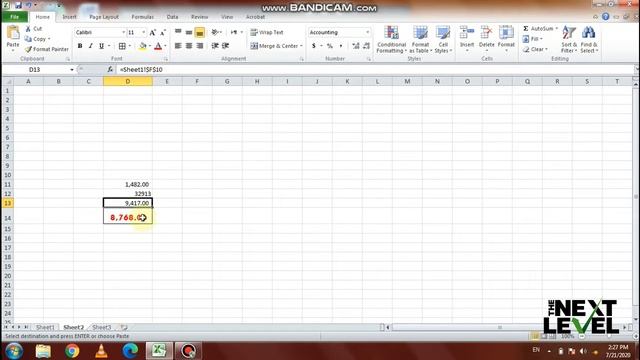The height and width of the screenshot is (360, 640).
Task: Open the Windows Start button
Action: tap(14, 351)
